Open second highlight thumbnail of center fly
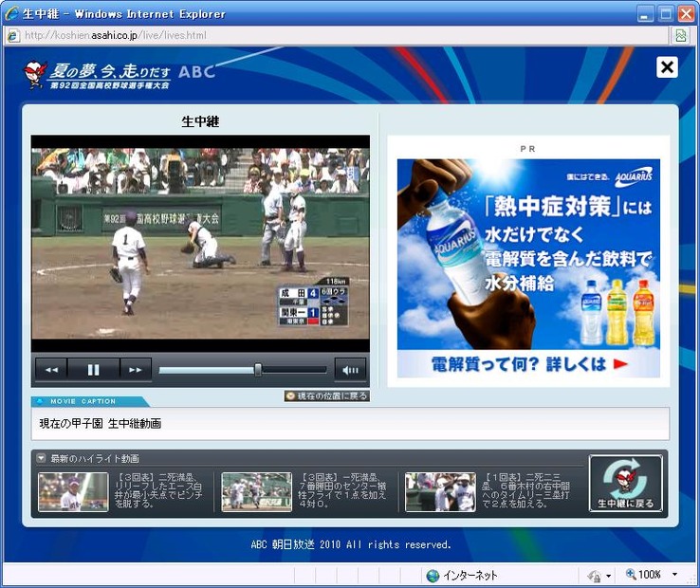Screen dimensions: 700x588 257,492
